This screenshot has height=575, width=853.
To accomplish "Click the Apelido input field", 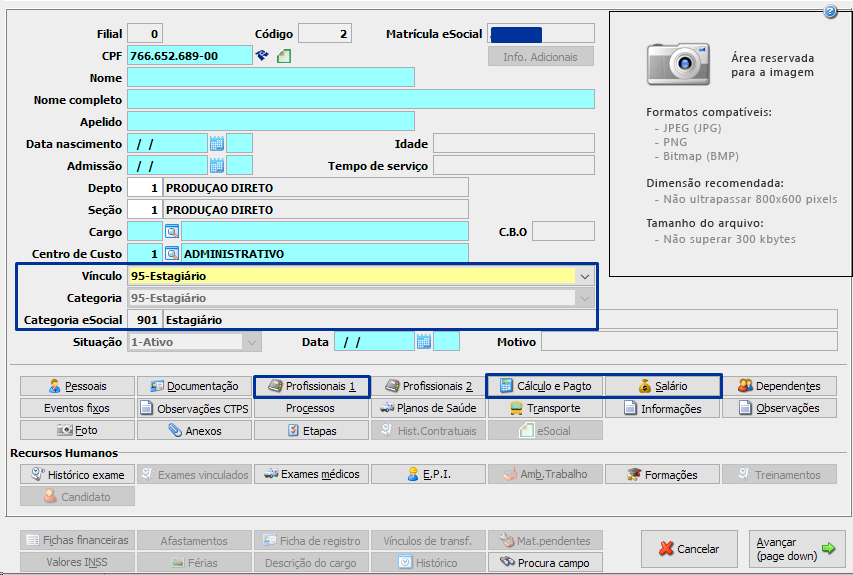I will (x=271, y=121).
